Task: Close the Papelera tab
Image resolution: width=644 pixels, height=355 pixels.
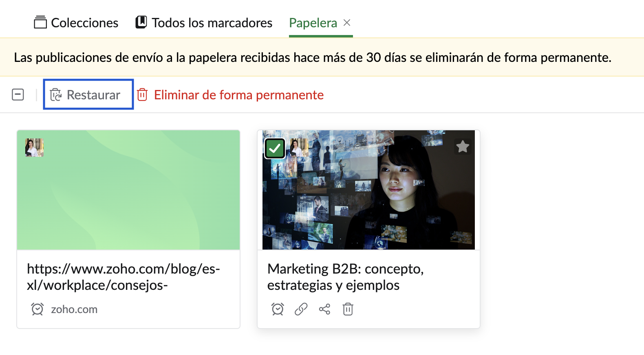Action: pos(347,23)
